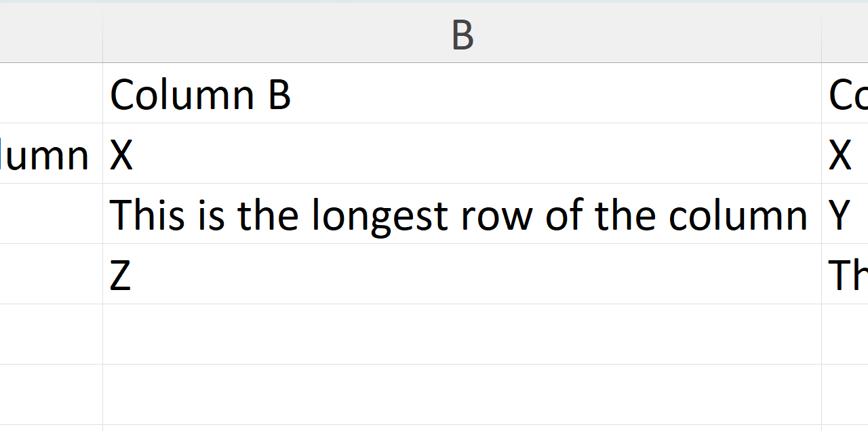
Task: Click the cell left of the longest-row text
Action: coord(51,214)
